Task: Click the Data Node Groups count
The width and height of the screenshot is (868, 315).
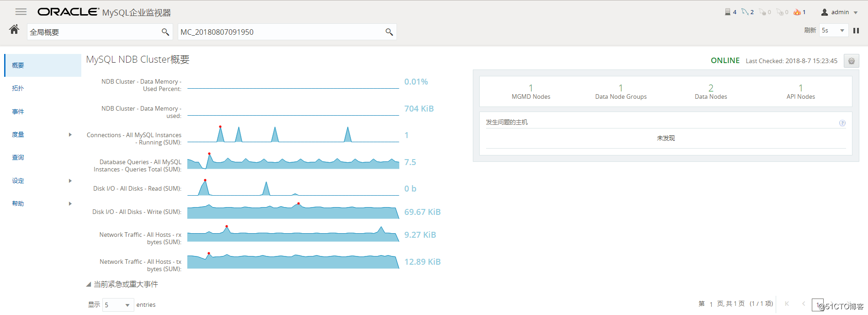Action: pos(621,88)
